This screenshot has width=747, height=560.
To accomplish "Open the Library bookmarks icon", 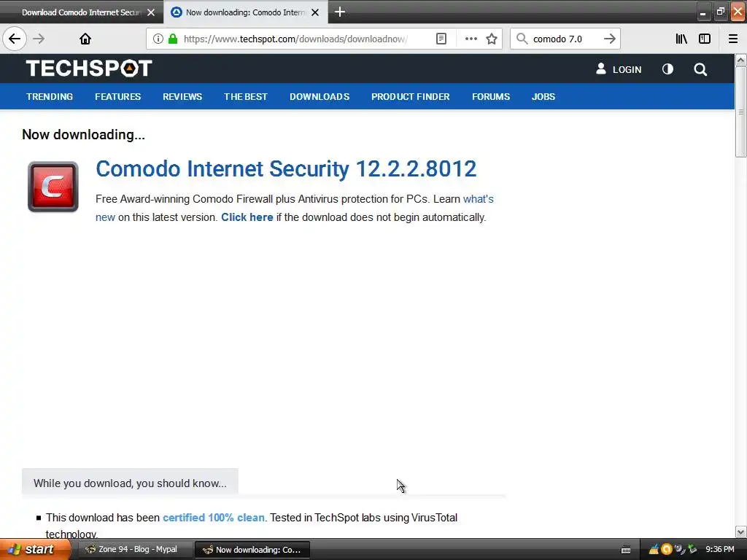I will click(681, 39).
